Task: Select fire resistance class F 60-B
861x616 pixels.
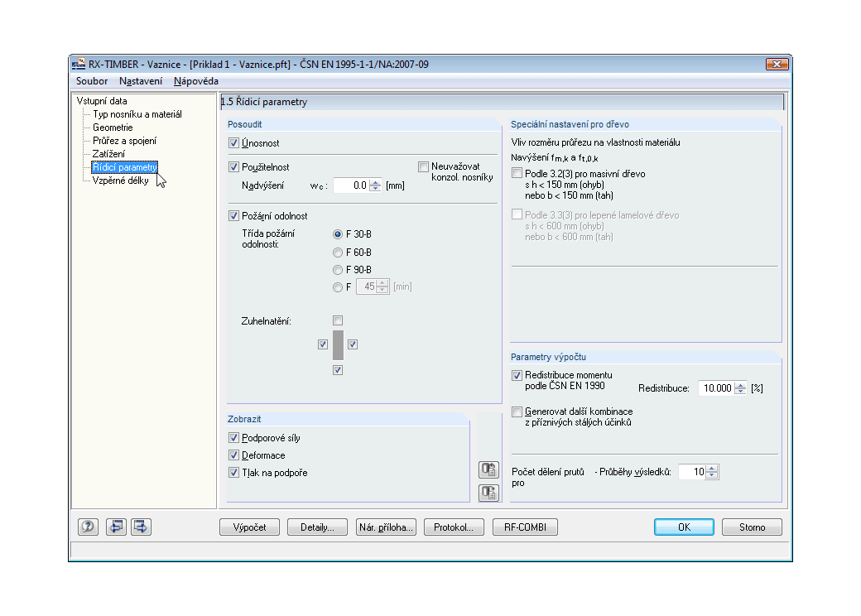Action: [337, 252]
